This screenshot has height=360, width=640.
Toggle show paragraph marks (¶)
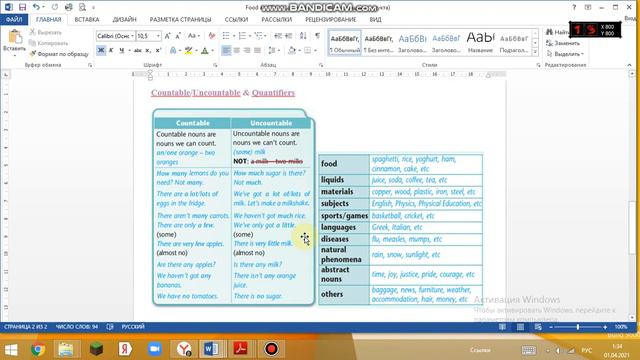pyautogui.click(x=317, y=36)
